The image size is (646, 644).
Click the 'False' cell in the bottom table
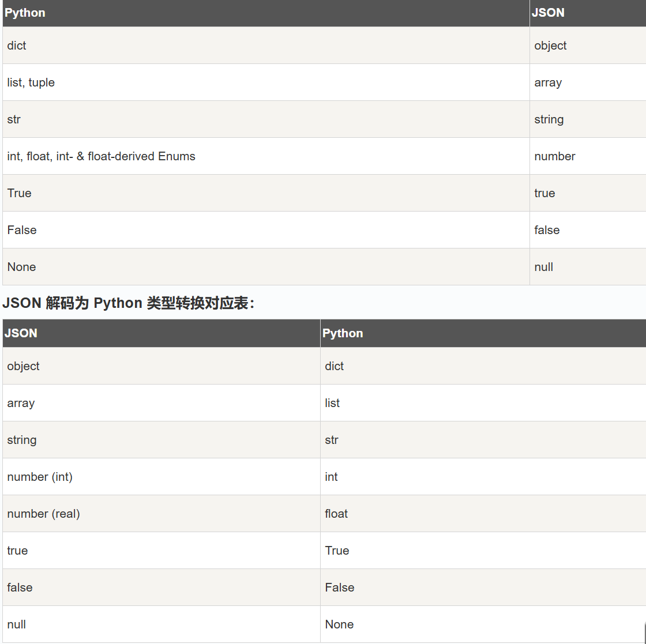click(x=340, y=587)
